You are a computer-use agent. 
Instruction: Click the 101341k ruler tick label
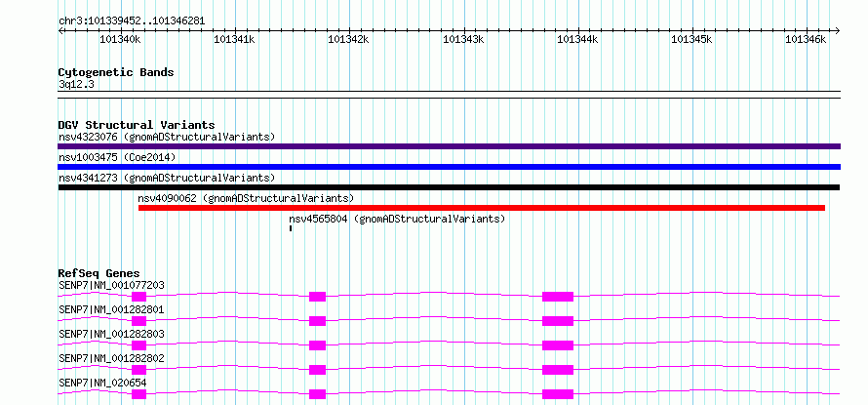click(234, 39)
